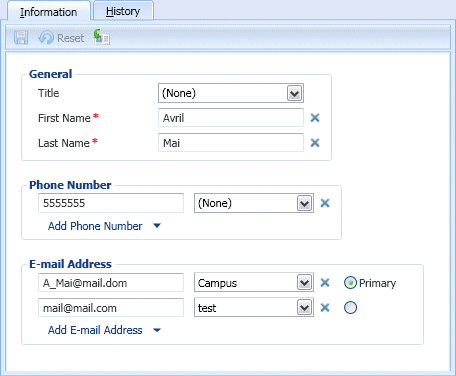Select Primary radio for A_Mai@mail.dom
Screen dimensions: 456x376
(x=350, y=283)
